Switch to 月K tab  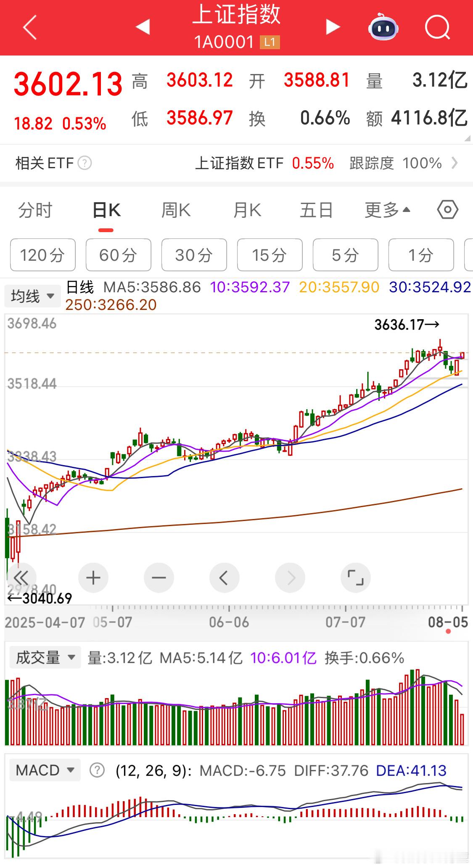[x=247, y=210]
